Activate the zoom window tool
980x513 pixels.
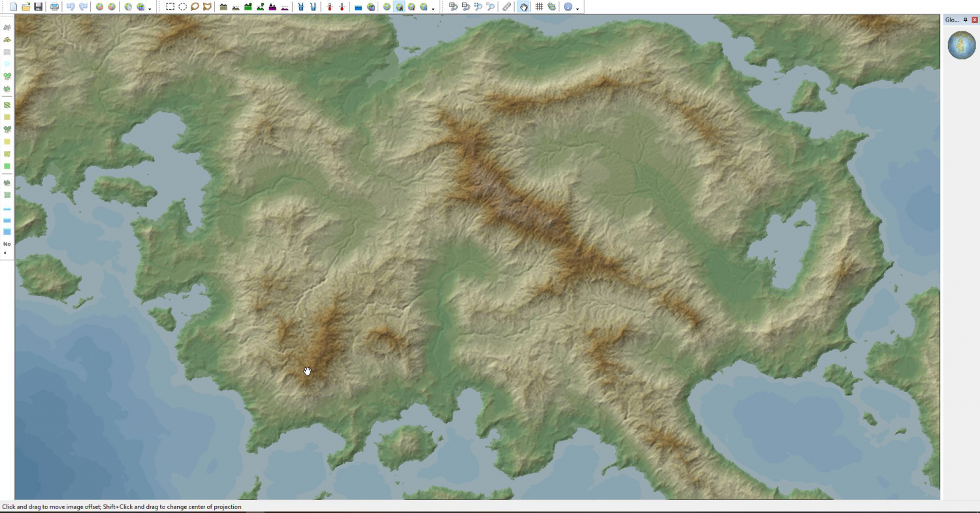[x=490, y=7]
